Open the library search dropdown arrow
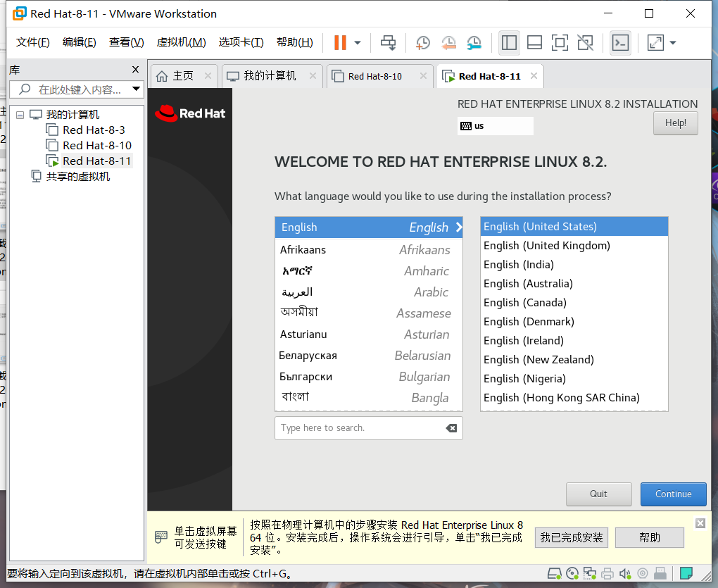The height and width of the screenshot is (588, 718). [x=136, y=89]
